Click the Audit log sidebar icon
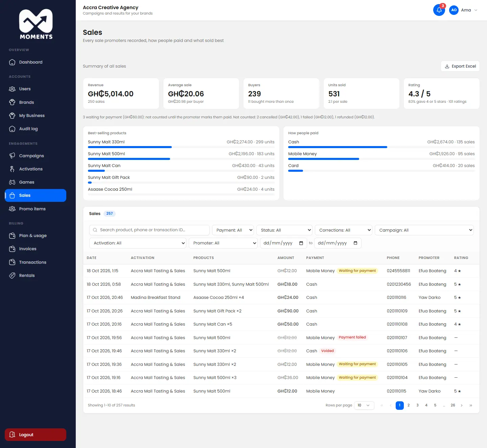 pos(12,129)
